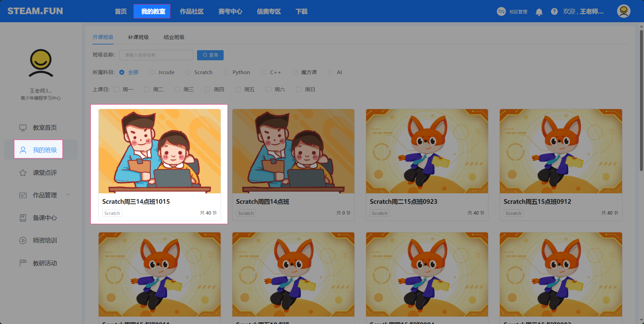Switch to the 补课班级 tab
The image size is (644, 324).
click(138, 37)
